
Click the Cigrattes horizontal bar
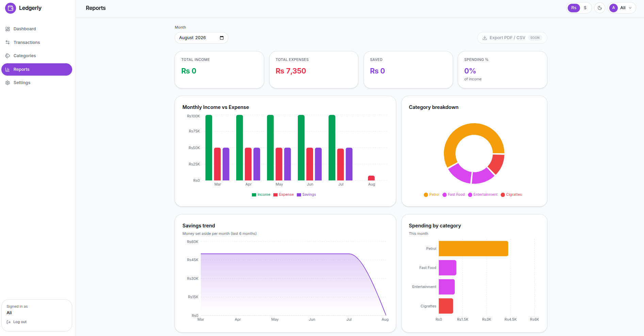click(x=446, y=306)
